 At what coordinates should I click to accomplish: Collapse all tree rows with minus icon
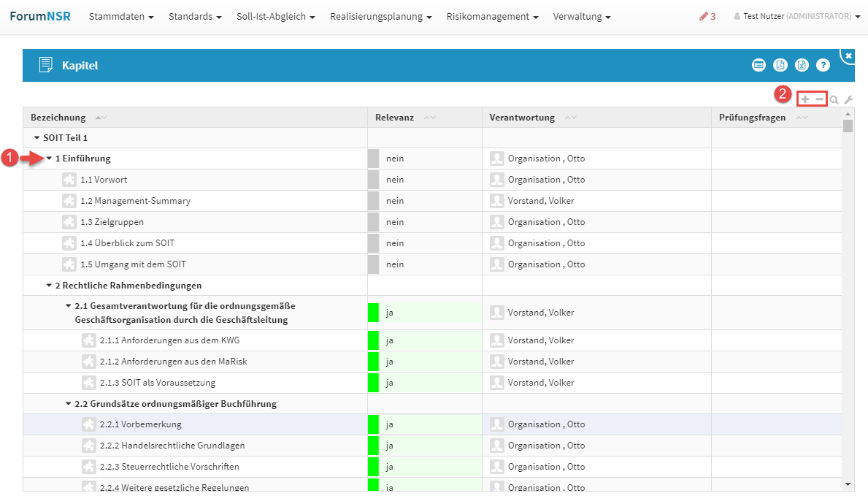point(819,99)
